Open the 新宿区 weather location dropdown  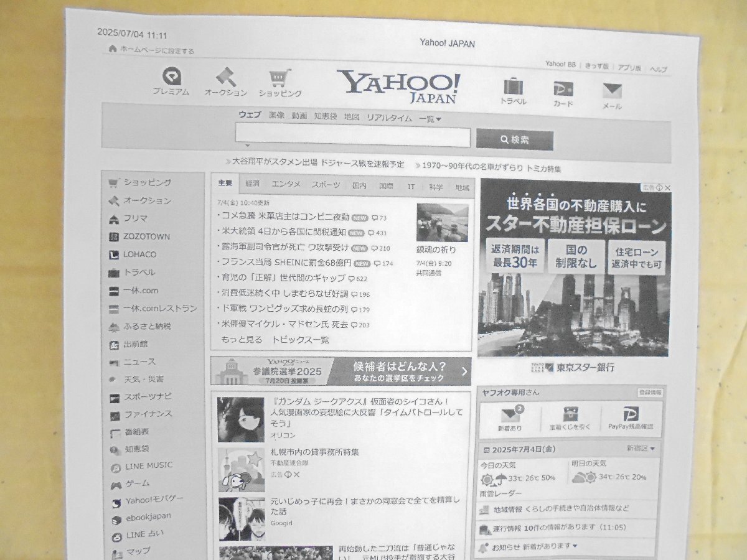[641, 448]
